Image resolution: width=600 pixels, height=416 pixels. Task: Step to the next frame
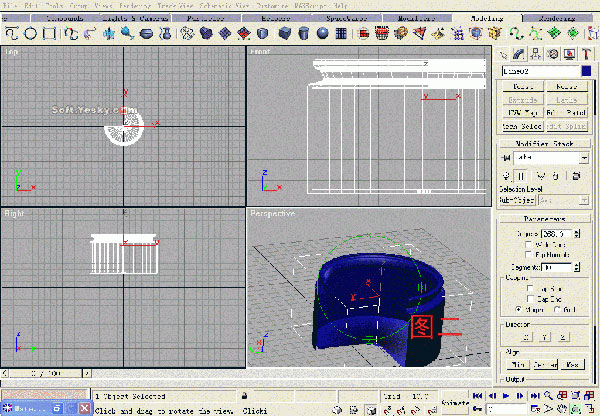(x=520, y=395)
